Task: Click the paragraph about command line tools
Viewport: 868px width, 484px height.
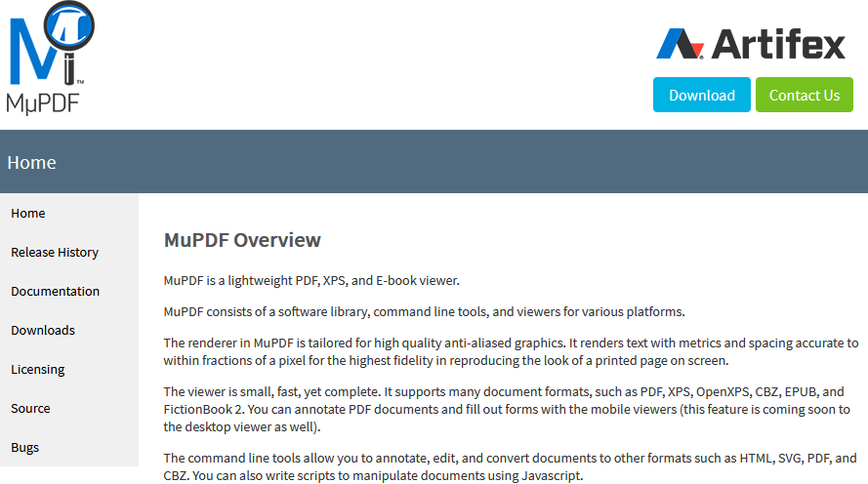Action: [510, 466]
